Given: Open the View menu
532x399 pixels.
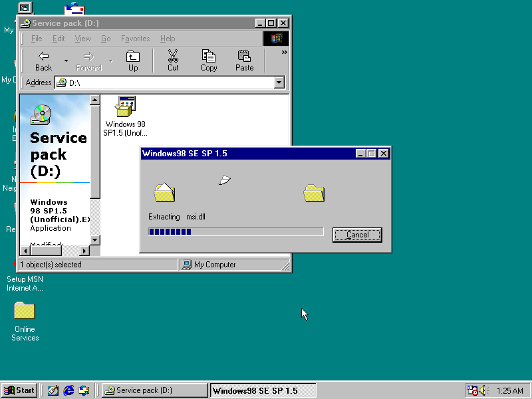Looking at the screenshot, I should [82, 39].
